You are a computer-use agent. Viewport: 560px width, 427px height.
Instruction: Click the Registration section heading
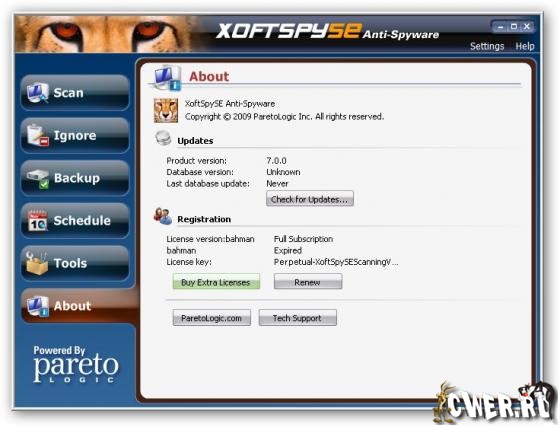pos(204,219)
